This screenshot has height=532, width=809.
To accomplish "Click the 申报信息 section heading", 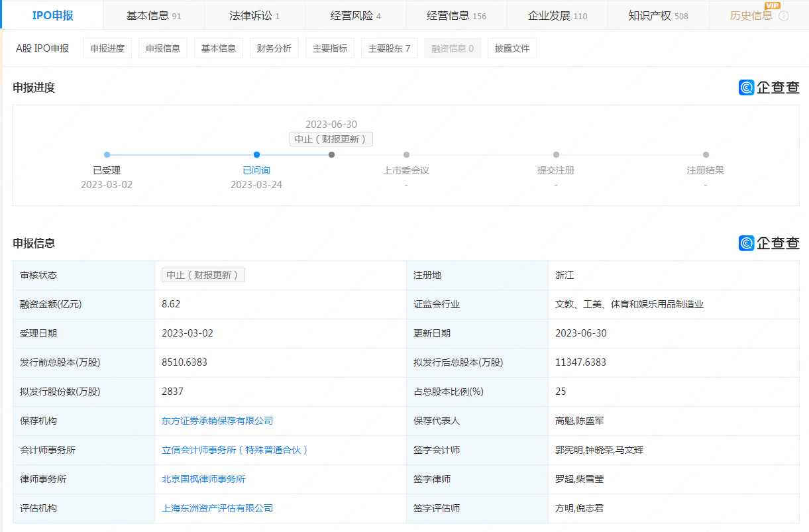I will 34,243.
